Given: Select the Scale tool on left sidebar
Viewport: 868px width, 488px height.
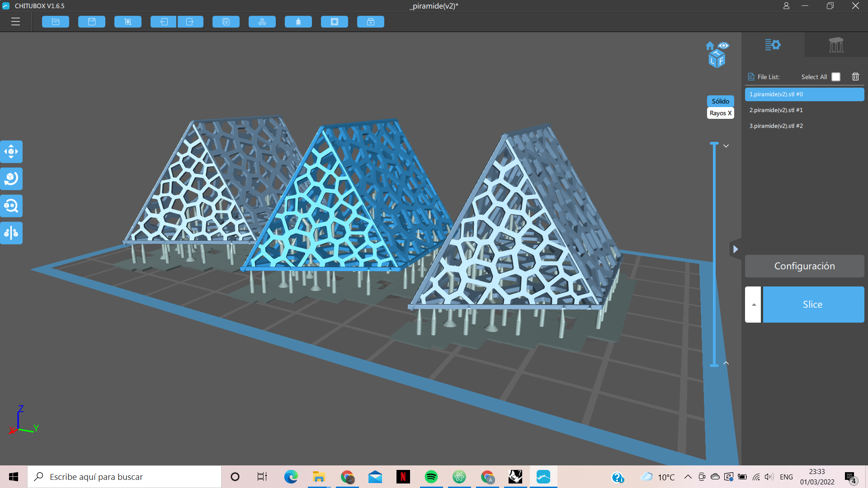Looking at the screenshot, I should pos(11,206).
